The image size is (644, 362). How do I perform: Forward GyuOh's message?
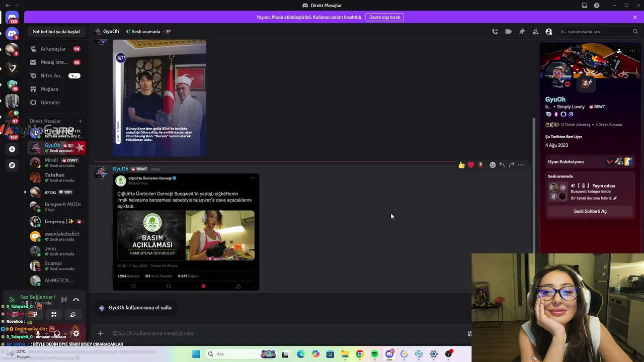coord(511,165)
